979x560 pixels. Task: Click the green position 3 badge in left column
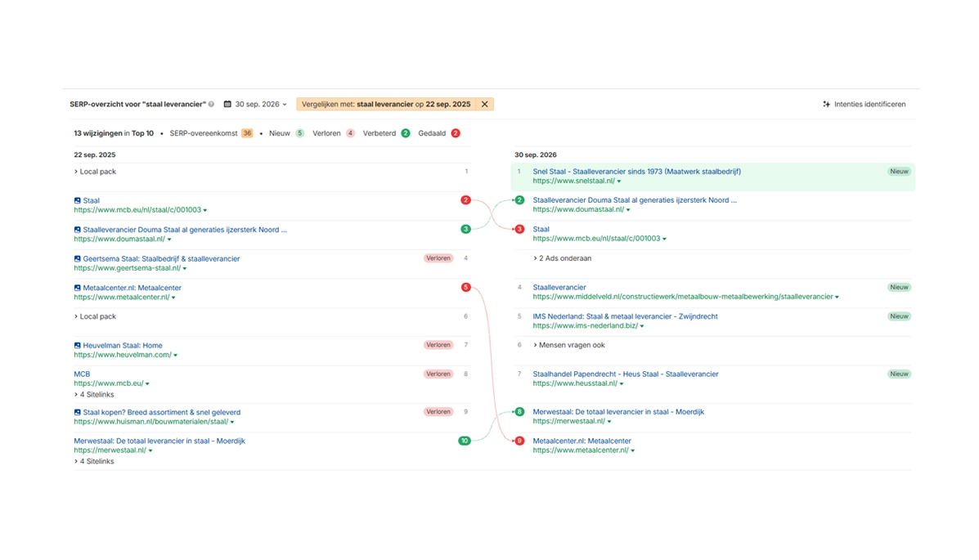(465, 229)
